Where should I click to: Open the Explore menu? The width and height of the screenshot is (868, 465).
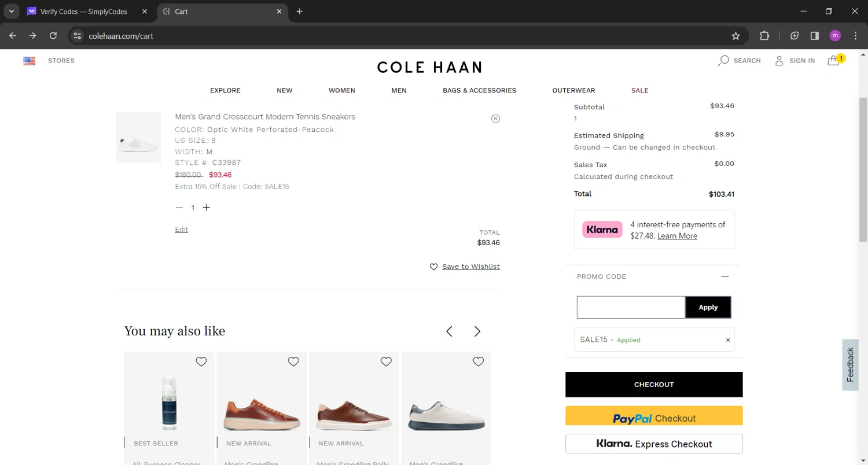click(x=225, y=90)
